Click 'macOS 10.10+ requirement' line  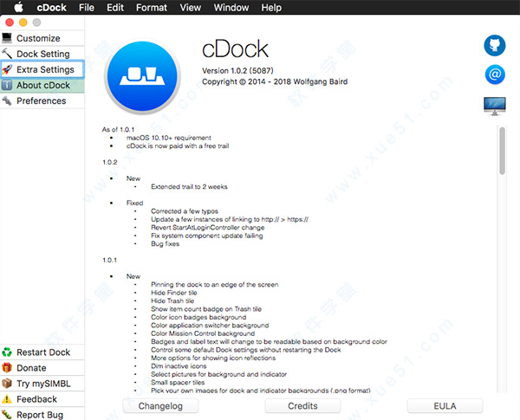click(168, 138)
